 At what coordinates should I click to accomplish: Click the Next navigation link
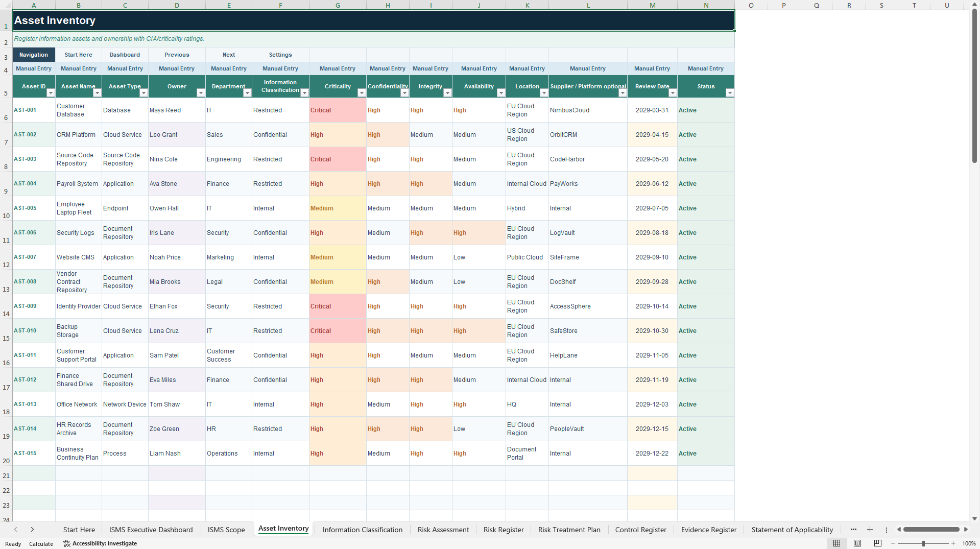[x=229, y=55]
